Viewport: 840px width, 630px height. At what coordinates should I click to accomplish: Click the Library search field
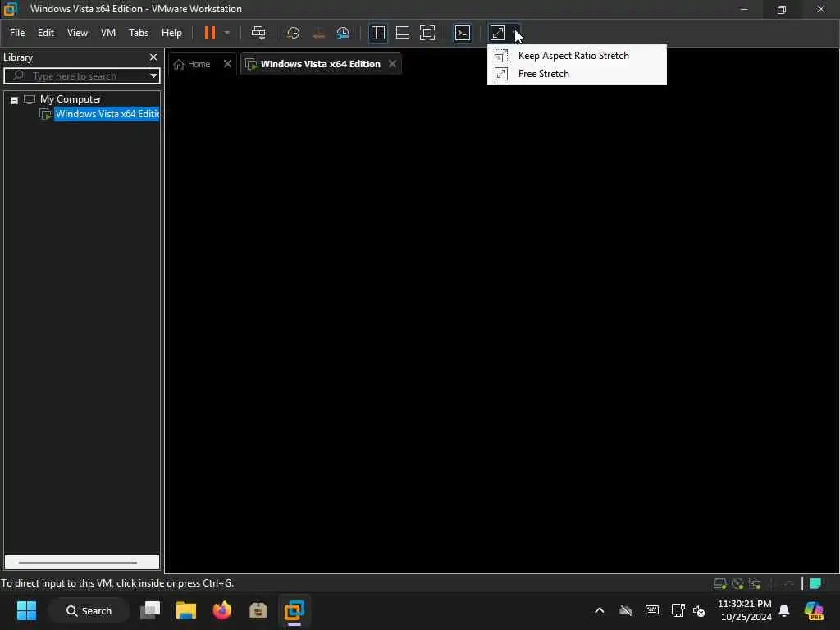(x=80, y=76)
